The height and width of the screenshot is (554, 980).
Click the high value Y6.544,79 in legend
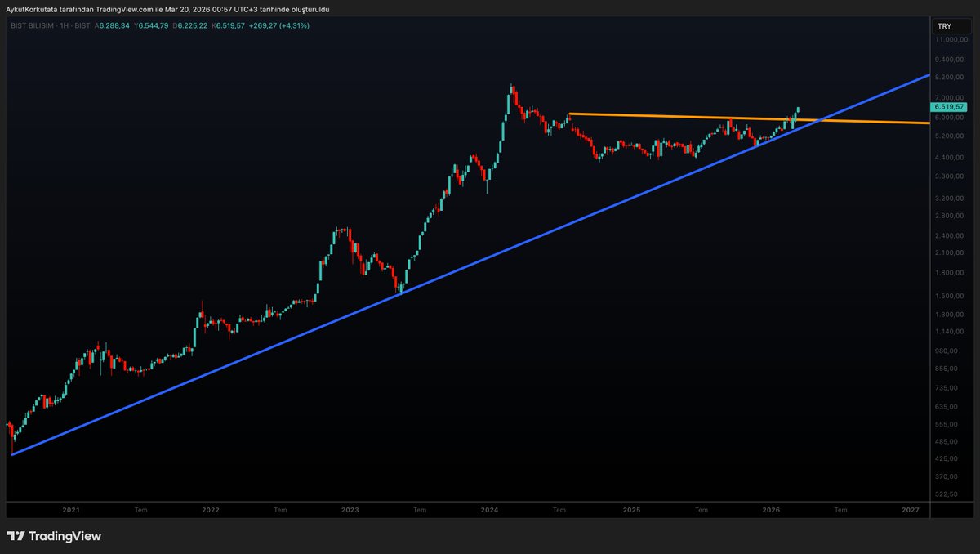point(153,25)
